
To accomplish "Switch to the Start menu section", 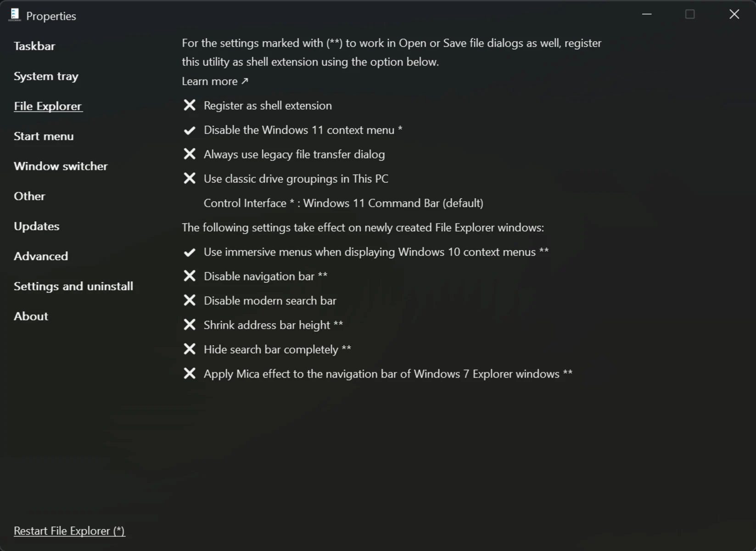I will [44, 136].
